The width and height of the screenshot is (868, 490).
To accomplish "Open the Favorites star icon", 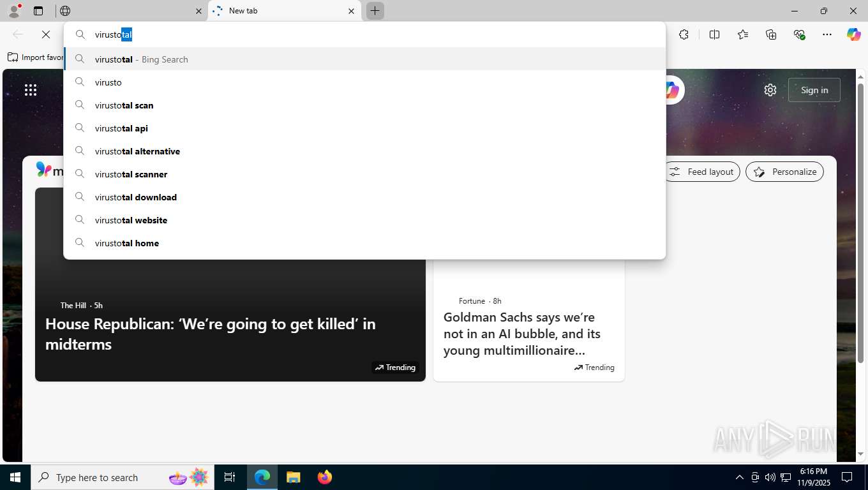I will 743,34.
